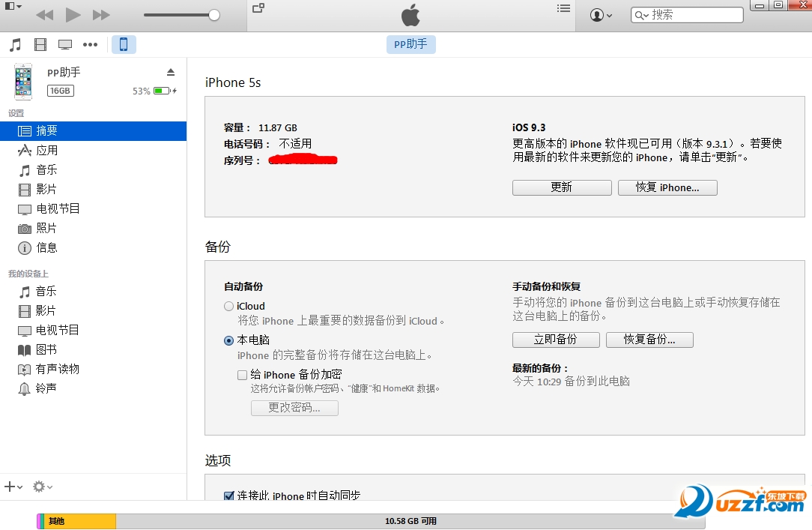Open 电视节目 under 我的设备上
Image resolution: width=812 pixels, height=530 pixels.
pyautogui.click(x=93, y=330)
